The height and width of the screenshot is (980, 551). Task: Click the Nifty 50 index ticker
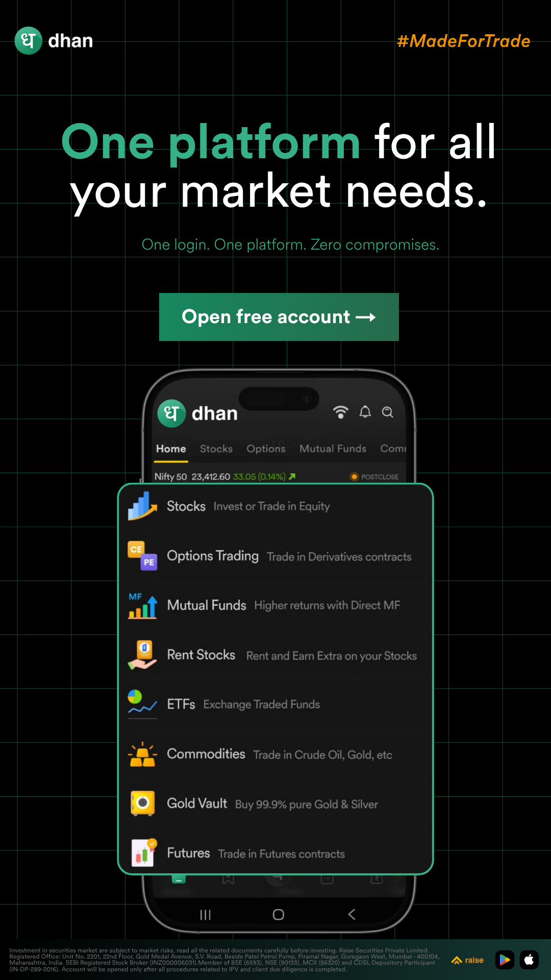coord(225,477)
